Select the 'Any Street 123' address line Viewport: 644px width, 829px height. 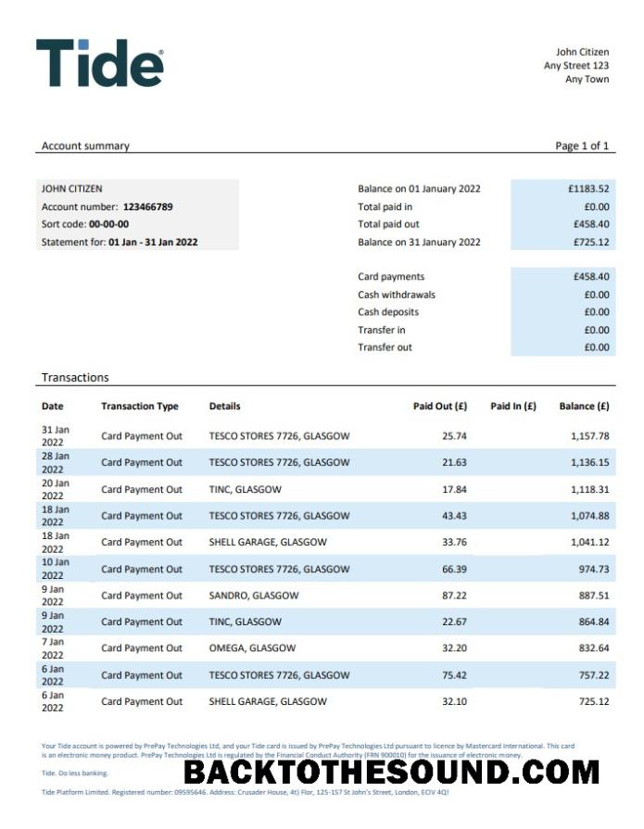(576, 66)
